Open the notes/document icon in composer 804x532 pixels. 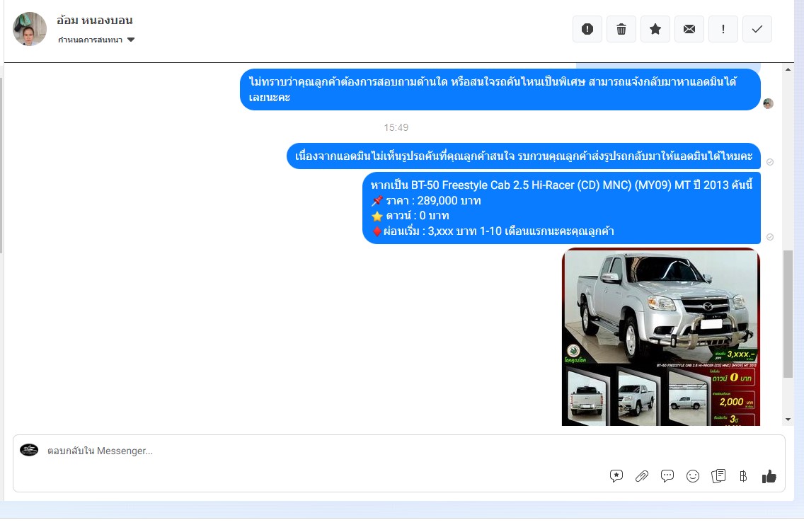click(x=718, y=476)
